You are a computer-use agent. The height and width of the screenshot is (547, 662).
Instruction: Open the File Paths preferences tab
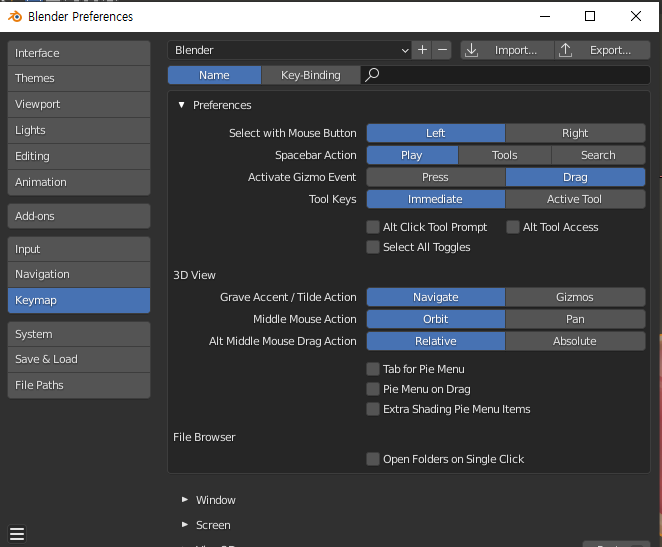(x=79, y=385)
